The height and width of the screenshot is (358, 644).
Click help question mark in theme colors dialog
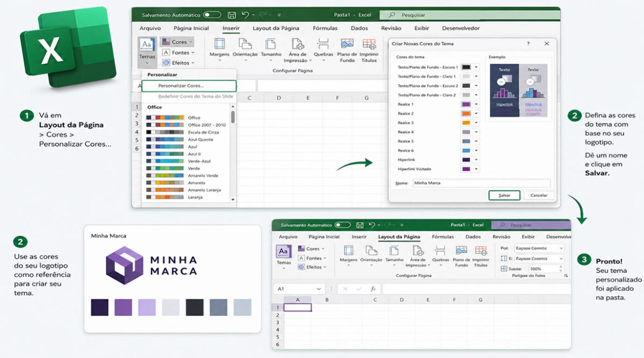[528, 44]
